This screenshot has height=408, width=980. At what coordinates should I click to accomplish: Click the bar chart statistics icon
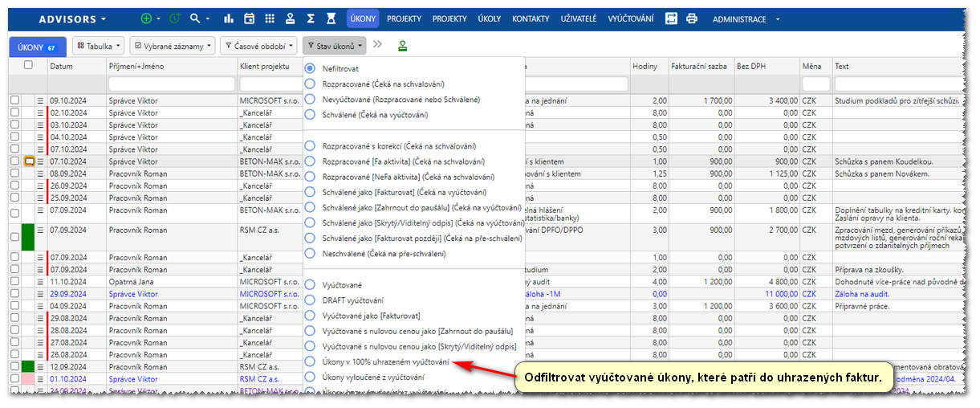(229, 18)
